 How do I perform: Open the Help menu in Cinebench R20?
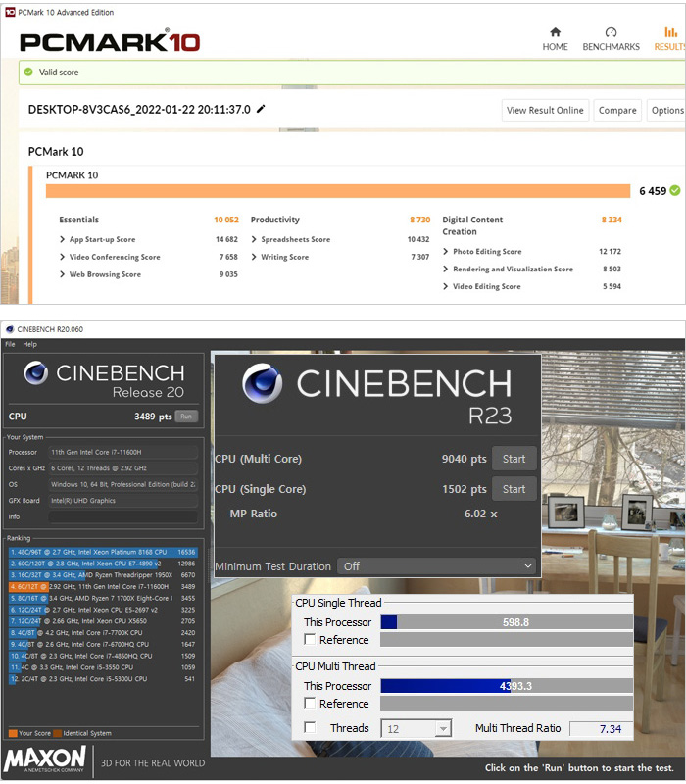pos(30,344)
